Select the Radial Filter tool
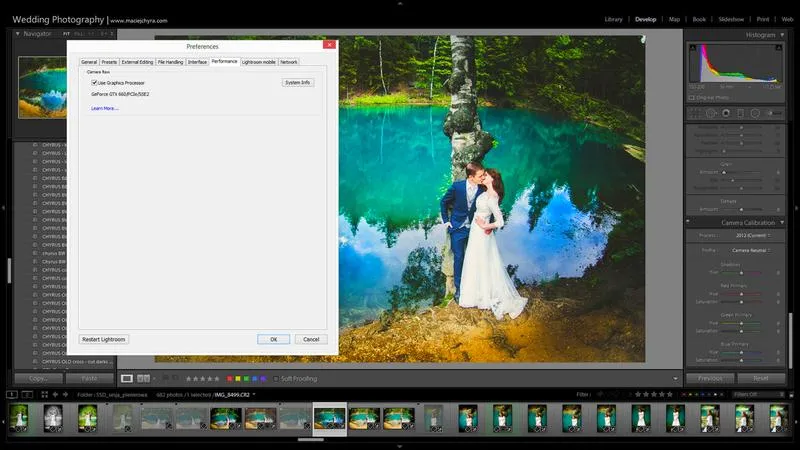 755,113
